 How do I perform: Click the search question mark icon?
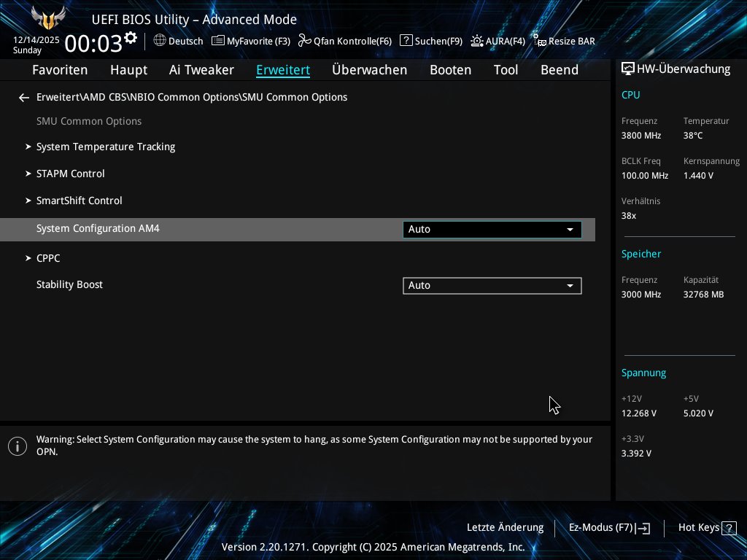click(406, 41)
